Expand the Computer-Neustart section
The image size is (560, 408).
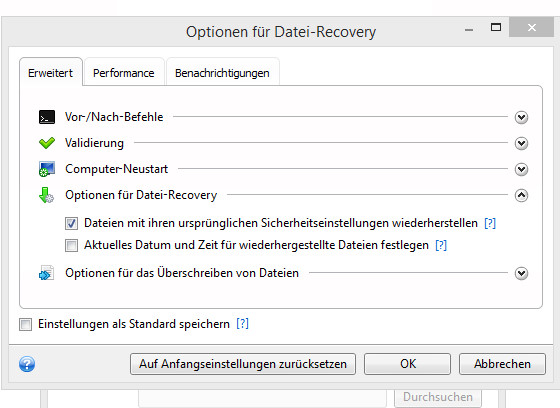521,169
